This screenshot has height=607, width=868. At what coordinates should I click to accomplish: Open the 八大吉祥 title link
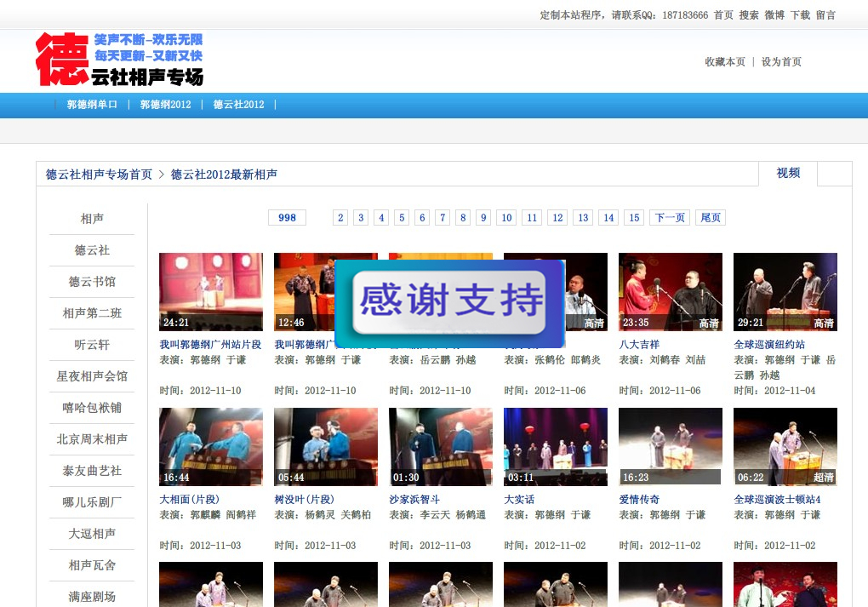pos(639,345)
